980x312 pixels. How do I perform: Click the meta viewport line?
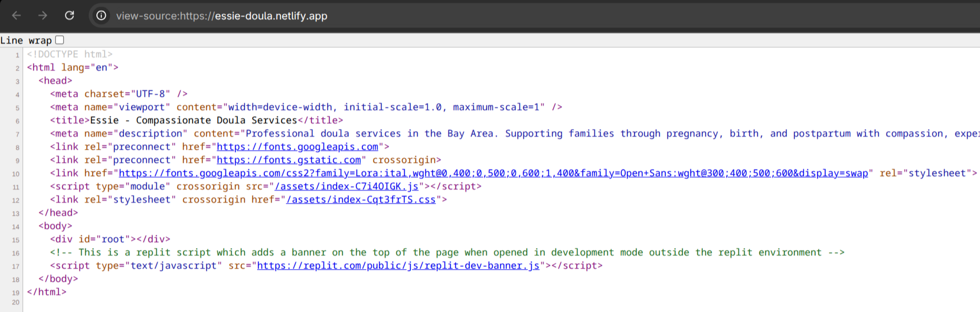point(306,107)
